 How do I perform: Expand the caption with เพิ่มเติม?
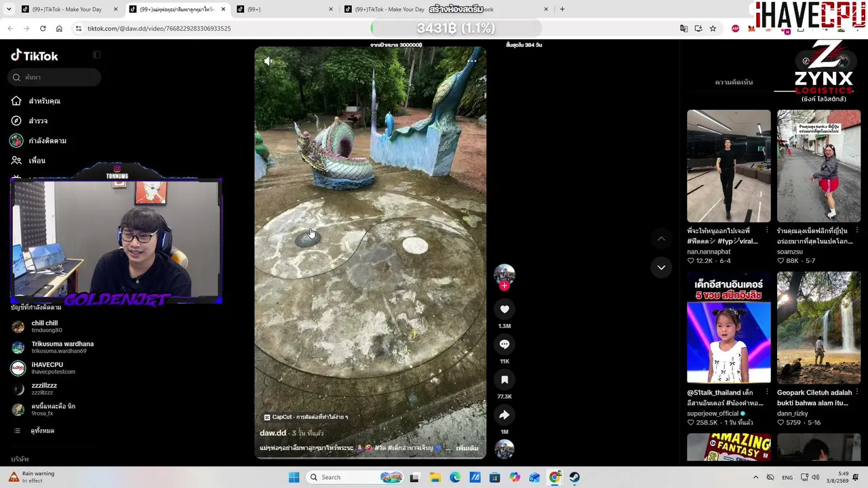[x=467, y=448]
